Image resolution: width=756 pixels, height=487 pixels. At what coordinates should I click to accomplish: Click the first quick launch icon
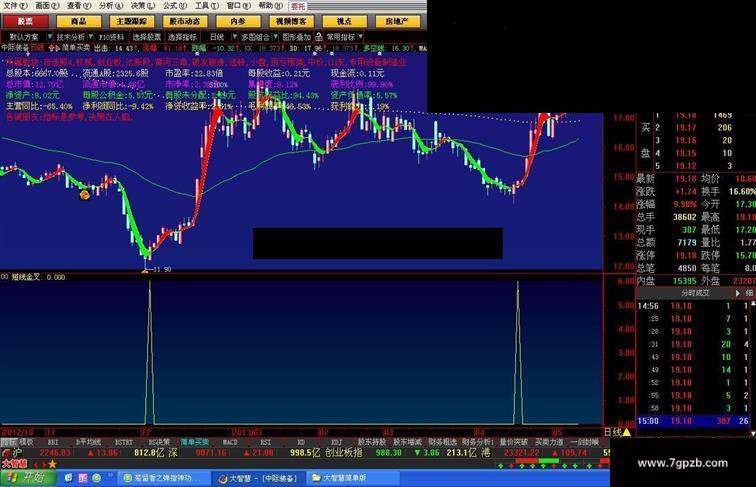pos(68,478)
